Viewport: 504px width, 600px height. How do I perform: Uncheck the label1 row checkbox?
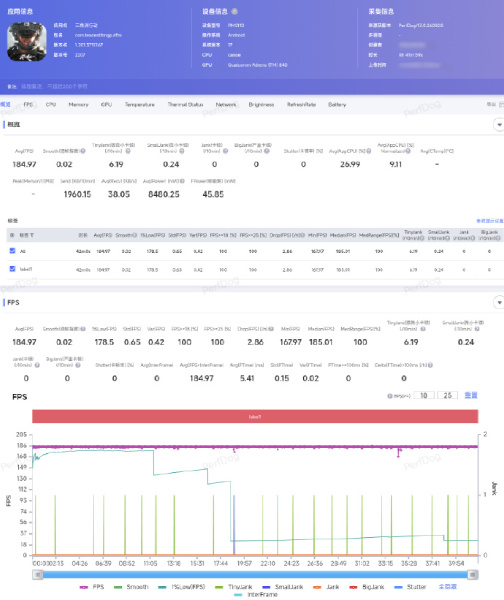[12, 269]
